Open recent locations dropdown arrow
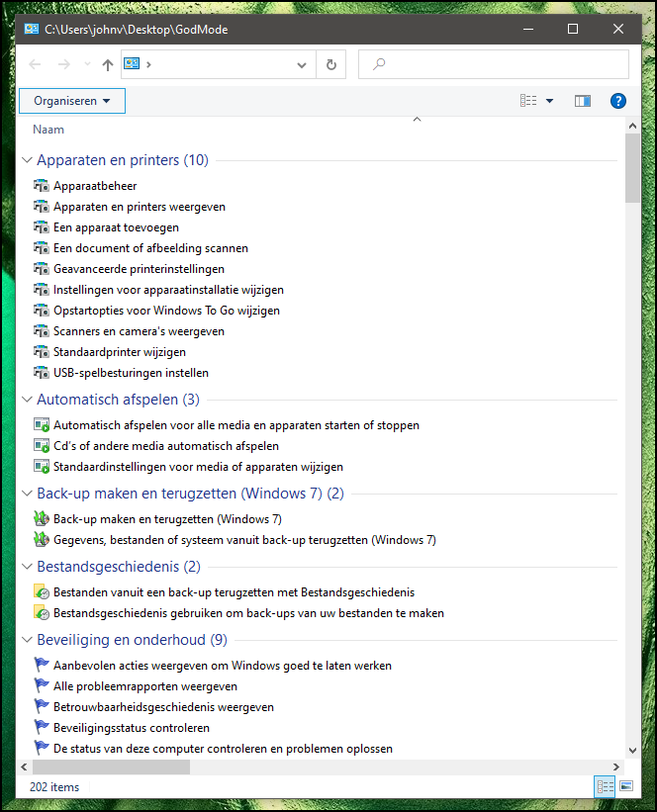 click(87, 64)
